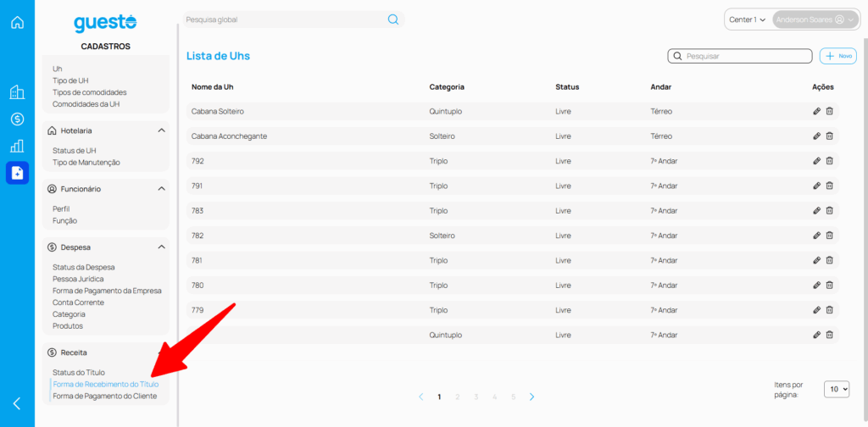Click the magnifier icon in global search
The height and width of the screenshot is (427, 868).
pos(393,19)
